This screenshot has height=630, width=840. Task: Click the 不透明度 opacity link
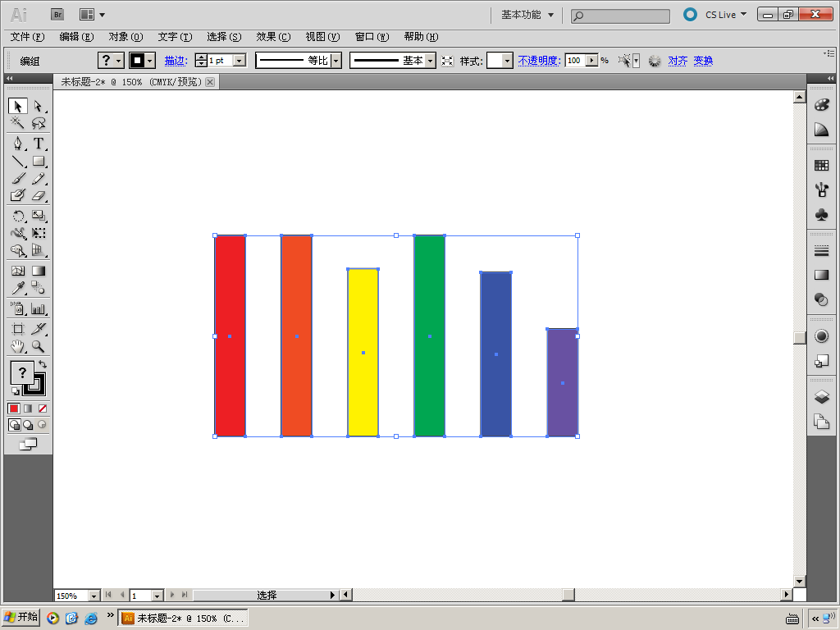point(539,61)
